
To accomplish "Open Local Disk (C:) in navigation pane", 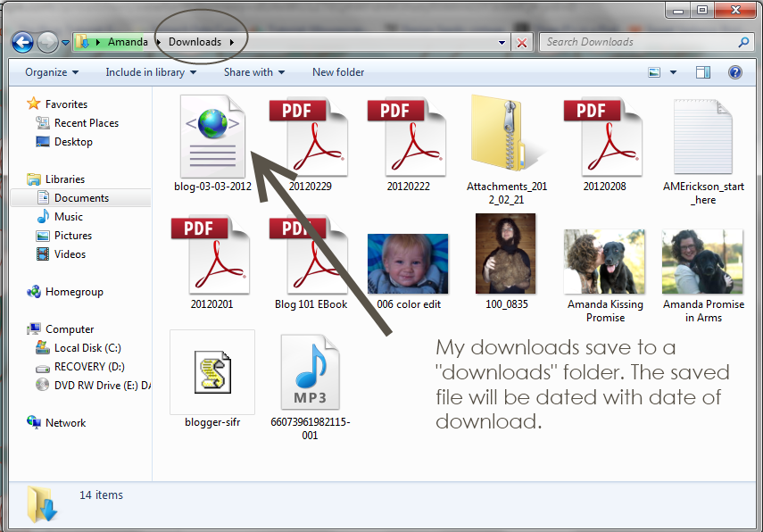I will [x=87, y=348].
